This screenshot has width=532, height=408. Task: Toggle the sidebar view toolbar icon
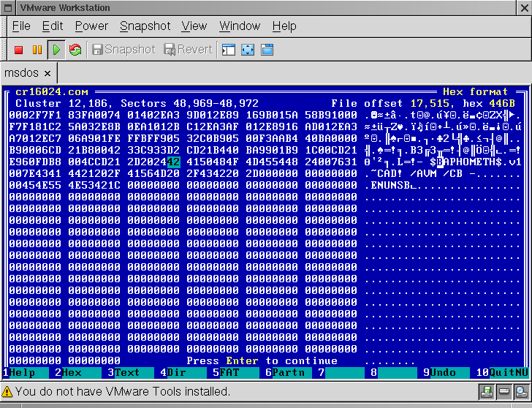click(229, 50)
